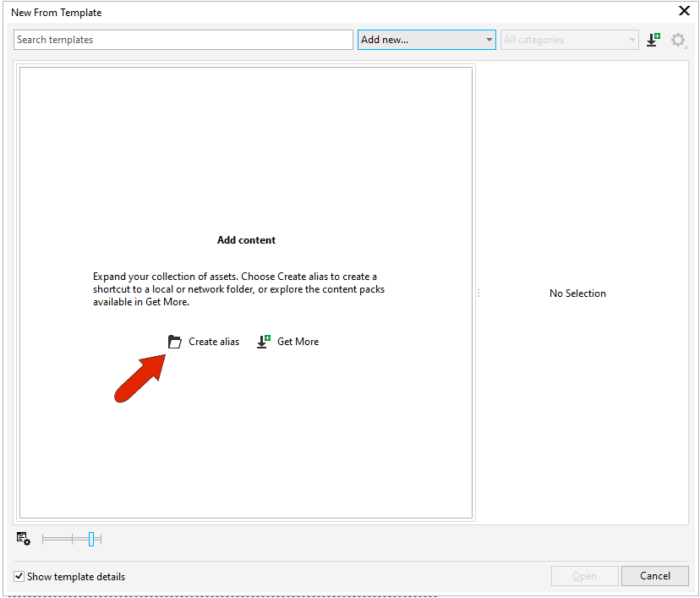This screenshot has height=598, width=700.
Task: Open the All categories dropdown
Action: 569,39
